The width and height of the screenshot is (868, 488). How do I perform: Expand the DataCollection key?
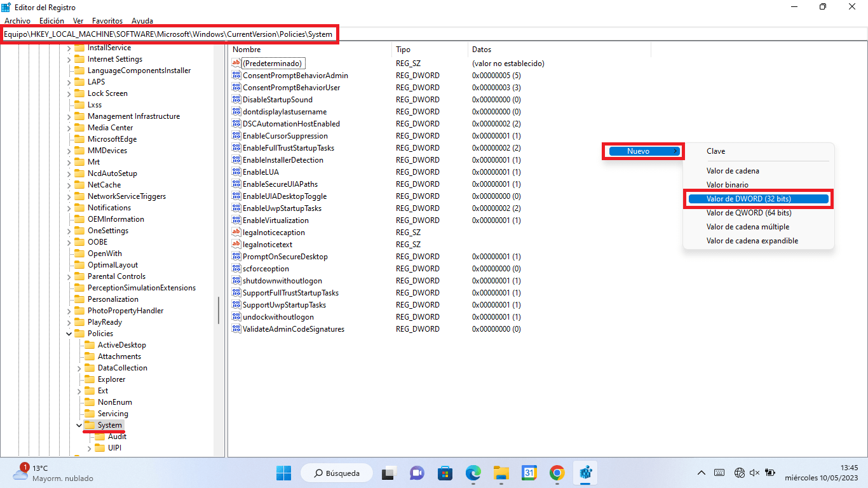tap(79, 368)
